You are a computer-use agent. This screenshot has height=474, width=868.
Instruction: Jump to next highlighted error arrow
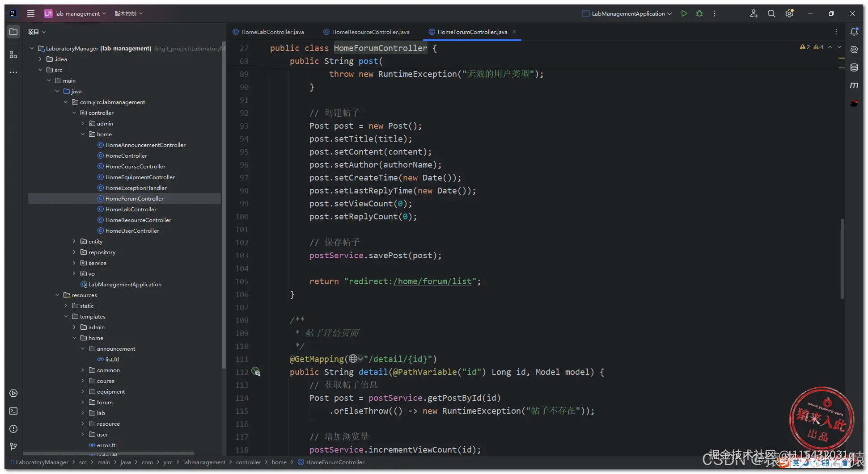pos(839,47)
